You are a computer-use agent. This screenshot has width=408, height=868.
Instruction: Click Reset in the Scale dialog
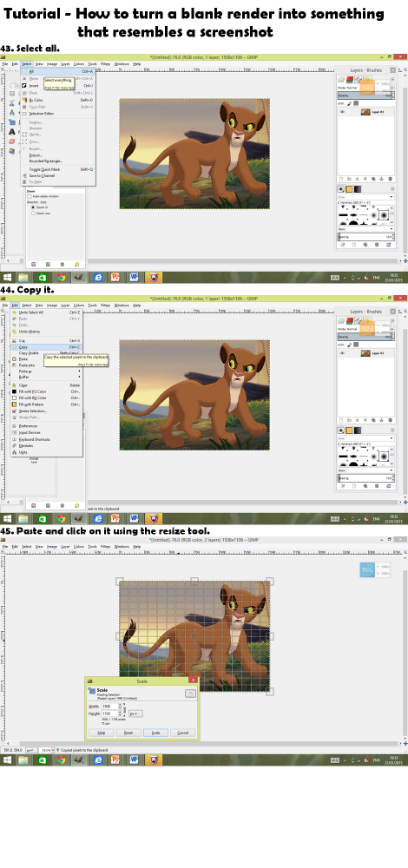coord(128,733)
